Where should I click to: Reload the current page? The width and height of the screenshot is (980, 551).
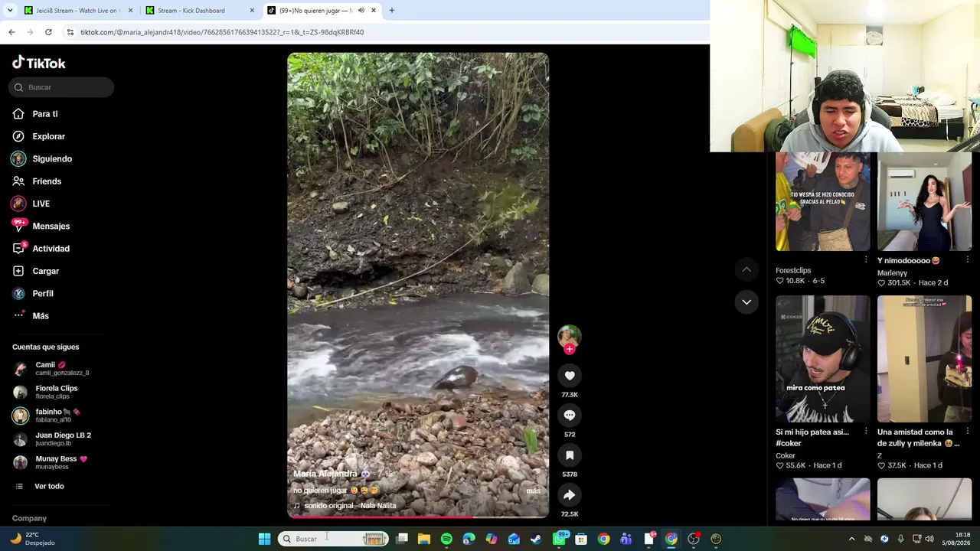pyautogui.click(x=48, y=32)
